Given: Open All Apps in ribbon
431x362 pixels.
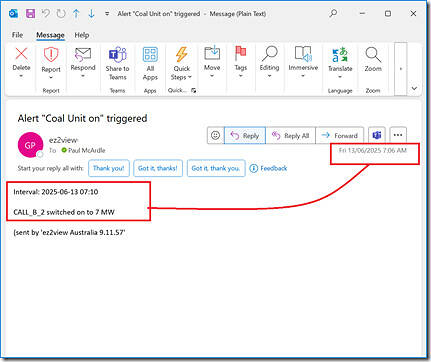Looking at the screenshot, I should [x=150, y=63].
